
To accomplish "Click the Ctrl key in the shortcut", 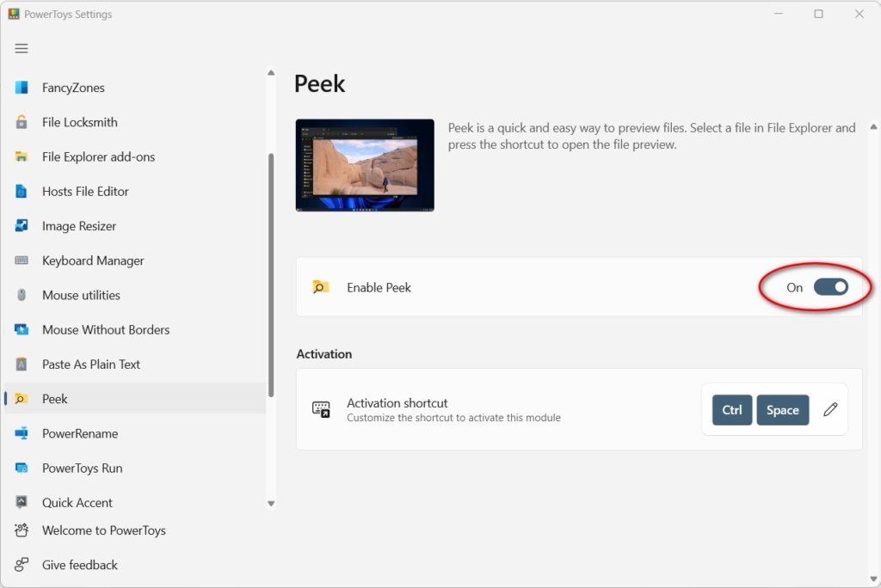I will click(731, 410).
